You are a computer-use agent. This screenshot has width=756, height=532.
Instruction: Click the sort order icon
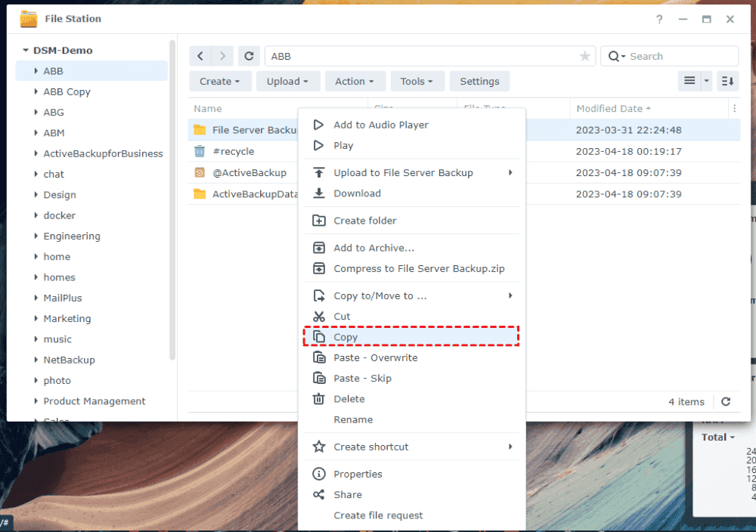click(727, 81)
